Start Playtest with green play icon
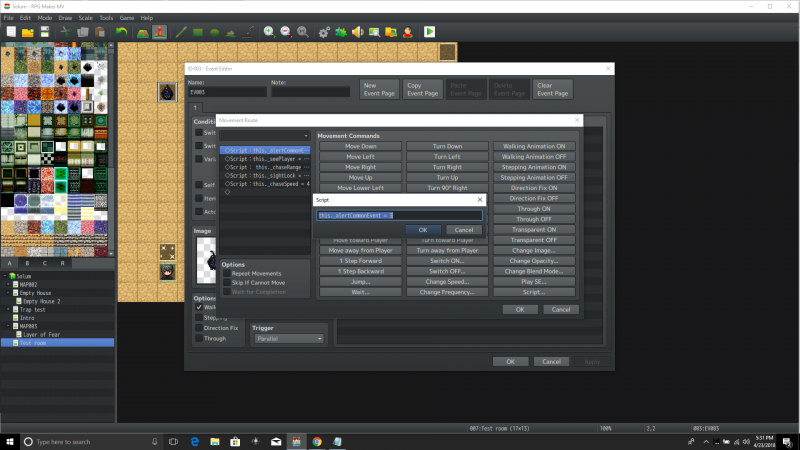The width and height of the screenshot is (800, 450). click(430, 32)
